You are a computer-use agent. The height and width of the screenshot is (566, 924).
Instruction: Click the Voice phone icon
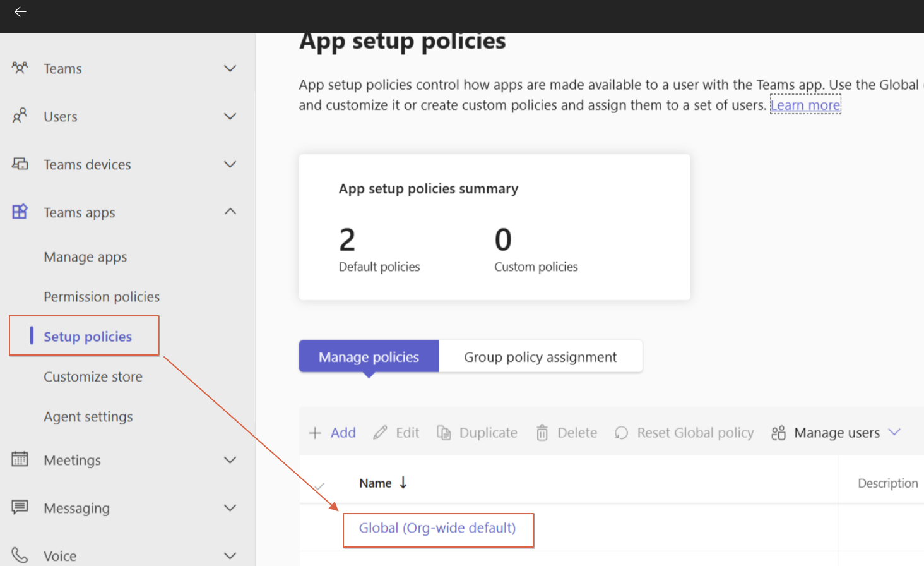(x=20, y=555)
